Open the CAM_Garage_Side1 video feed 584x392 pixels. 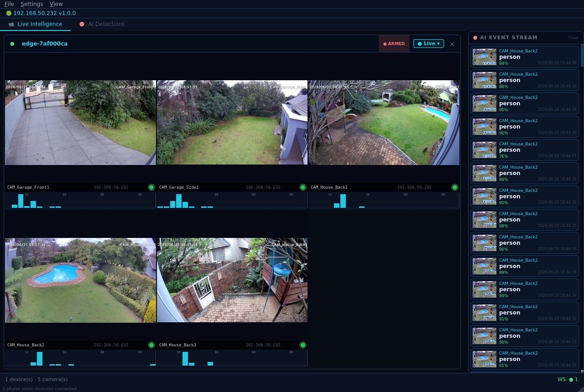click(x=232, y=123)
